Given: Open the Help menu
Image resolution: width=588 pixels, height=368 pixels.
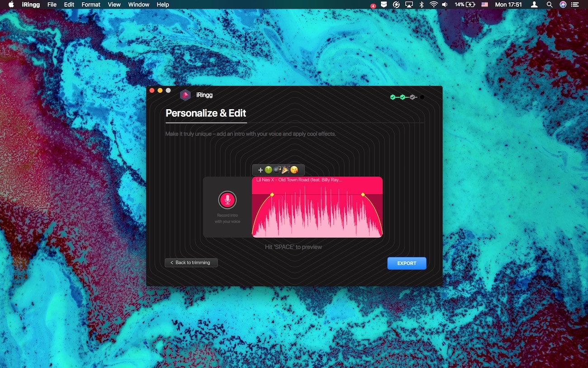Looking at the screenshot, I should tap(163, 5).
